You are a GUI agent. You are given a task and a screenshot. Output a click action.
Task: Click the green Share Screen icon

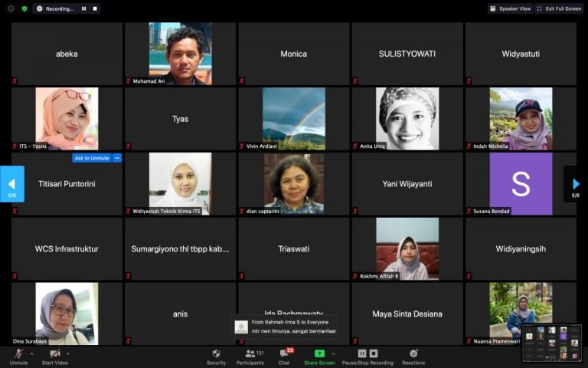point(318,353)
